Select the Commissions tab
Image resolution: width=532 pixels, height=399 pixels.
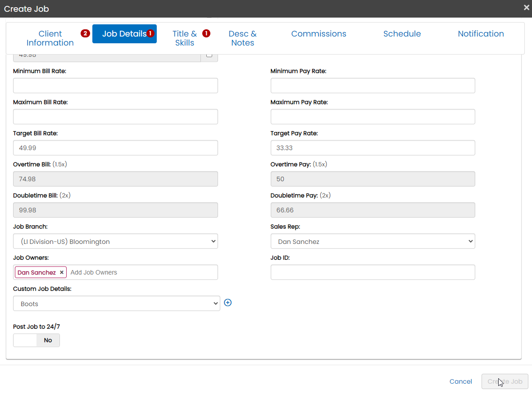coord(318,34)
